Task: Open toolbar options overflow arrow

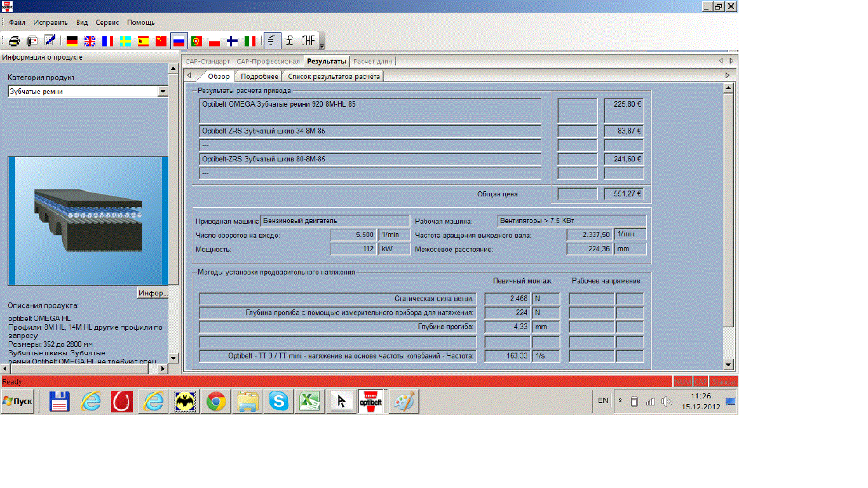Action: click(322, 42)
